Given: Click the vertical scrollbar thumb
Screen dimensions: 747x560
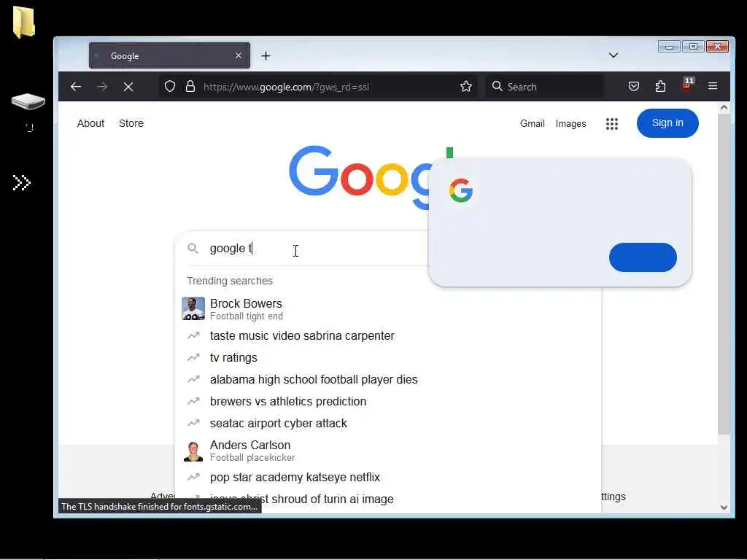Looking at the screenshot, I should (724, 274).
